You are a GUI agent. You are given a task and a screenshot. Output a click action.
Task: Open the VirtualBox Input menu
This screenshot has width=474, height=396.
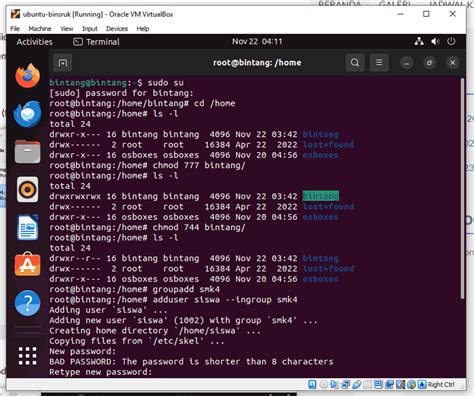[x=90, y=29]
